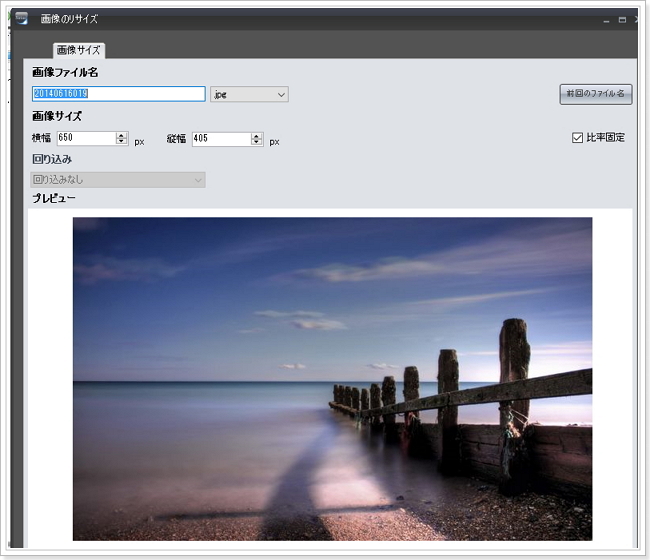Increase 縦幅 with the up arrow
Viewport: 650px width, 560px height.
point(257,136)
